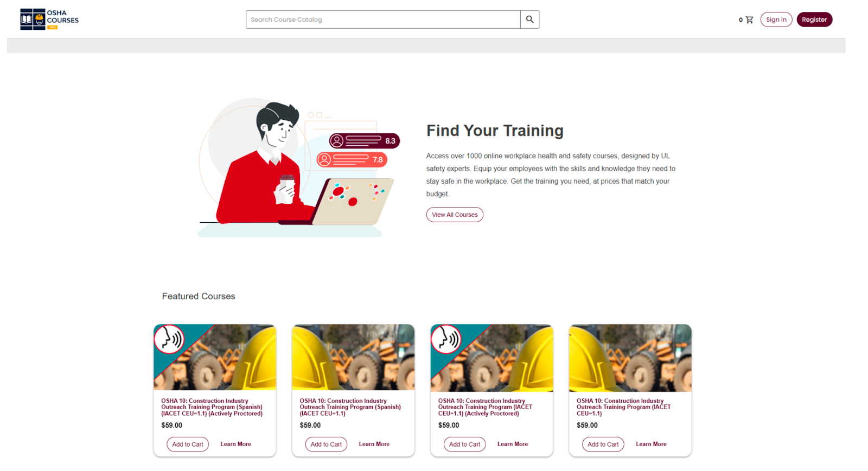Focus the Search Course Catalog field
The height and width of the screenshot is (471, 868).
(383, 20)
